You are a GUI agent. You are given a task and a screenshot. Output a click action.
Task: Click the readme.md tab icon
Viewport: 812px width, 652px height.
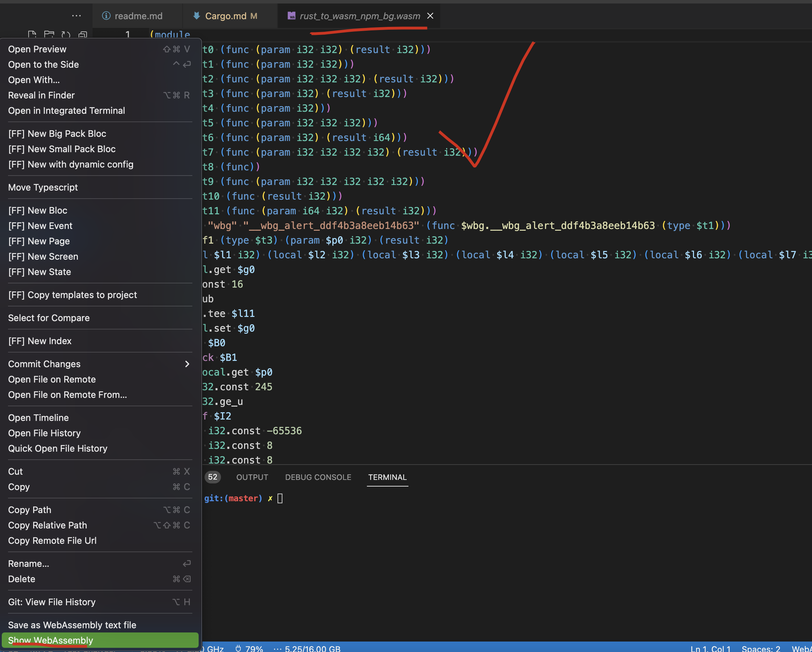click(106, 15)
